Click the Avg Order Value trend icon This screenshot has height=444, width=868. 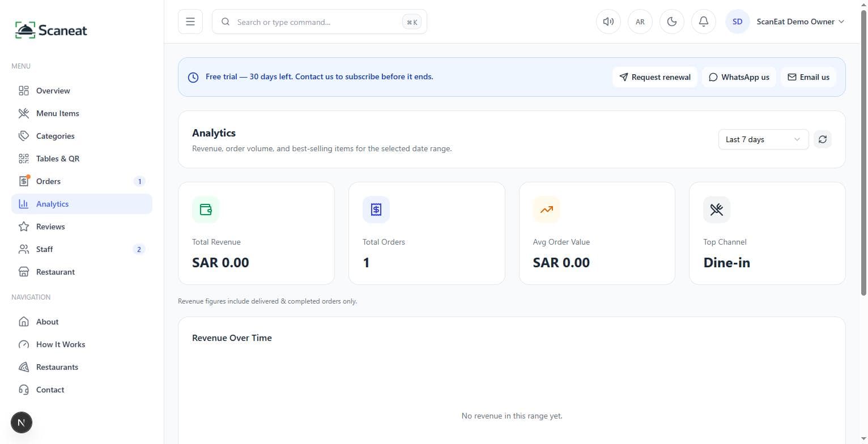pyautogui.click(x=547, y=210)
